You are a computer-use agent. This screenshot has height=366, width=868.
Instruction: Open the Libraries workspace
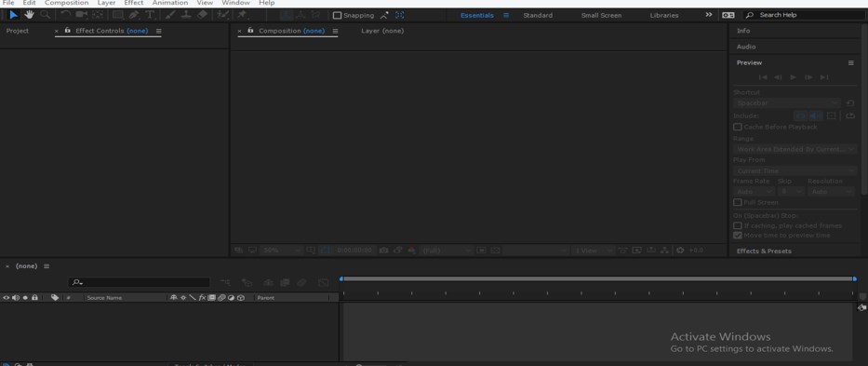click(664, 16)
